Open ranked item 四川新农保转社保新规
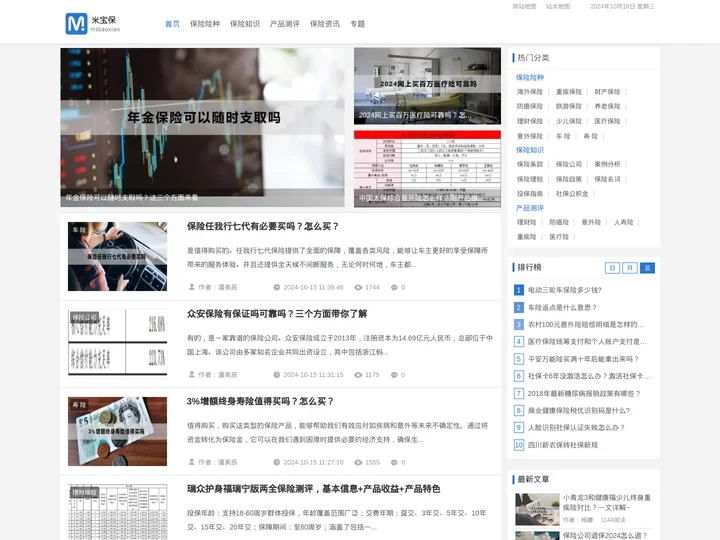This screenshot has height=540, width=720. [x=562, y=445]
